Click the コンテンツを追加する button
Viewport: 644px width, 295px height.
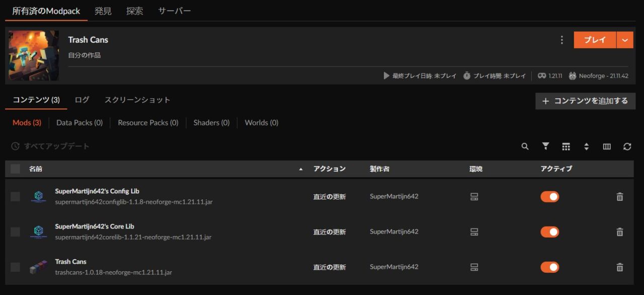tap(585, 101)
